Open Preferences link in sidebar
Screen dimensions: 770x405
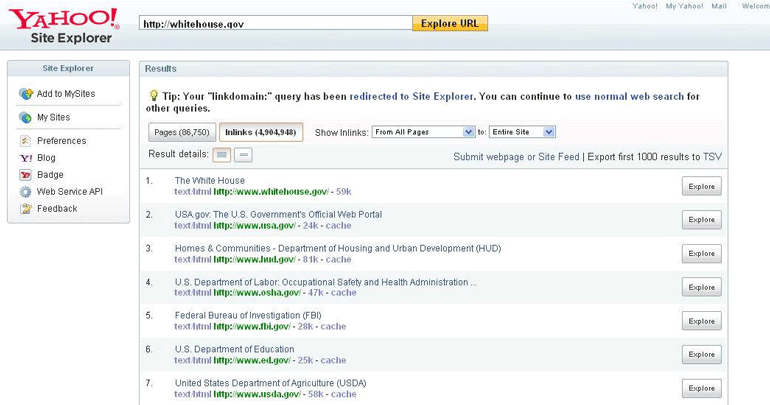[61, 141]
